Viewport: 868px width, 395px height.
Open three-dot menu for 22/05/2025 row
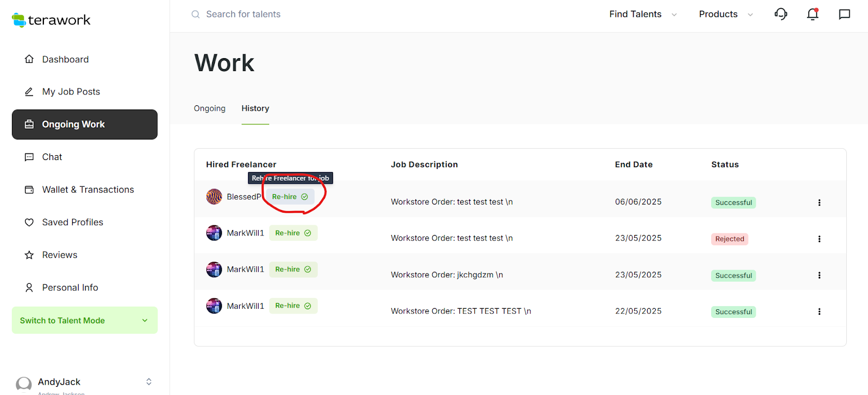pyautogui.click(x=819, y=311)
